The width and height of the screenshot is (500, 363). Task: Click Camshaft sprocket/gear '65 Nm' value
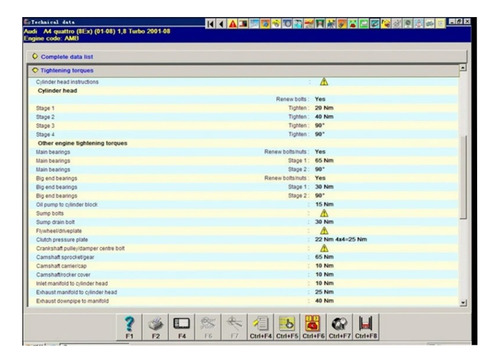324,257
